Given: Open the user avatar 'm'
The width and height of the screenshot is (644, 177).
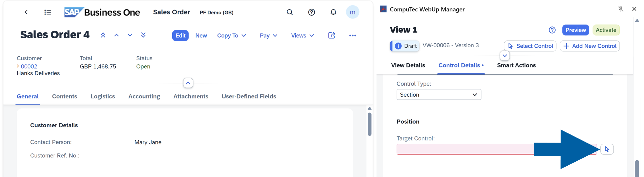Looking at the screenshot, I should [x=353, y=12].
